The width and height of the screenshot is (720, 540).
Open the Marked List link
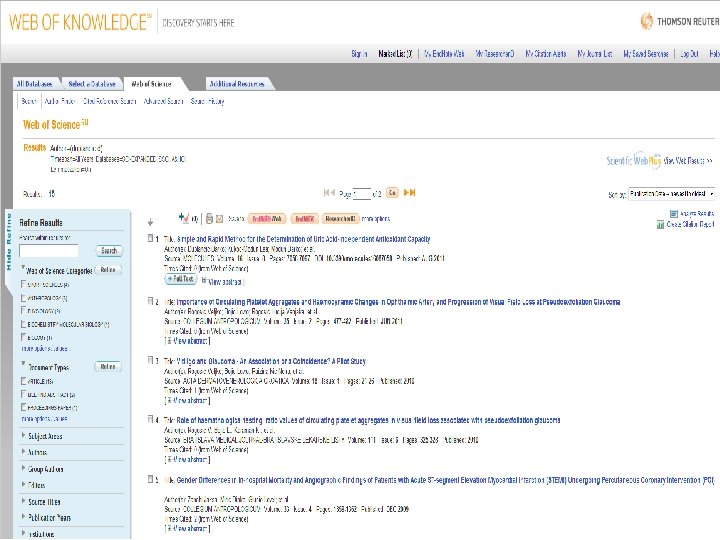pyautogui.click(x=395, y=54)
